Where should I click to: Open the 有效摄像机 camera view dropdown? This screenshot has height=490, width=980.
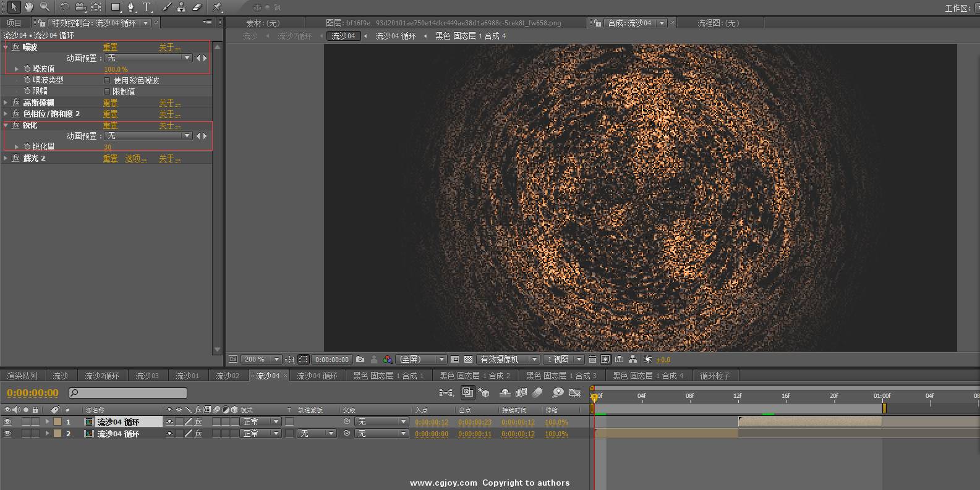pos(508,359)
